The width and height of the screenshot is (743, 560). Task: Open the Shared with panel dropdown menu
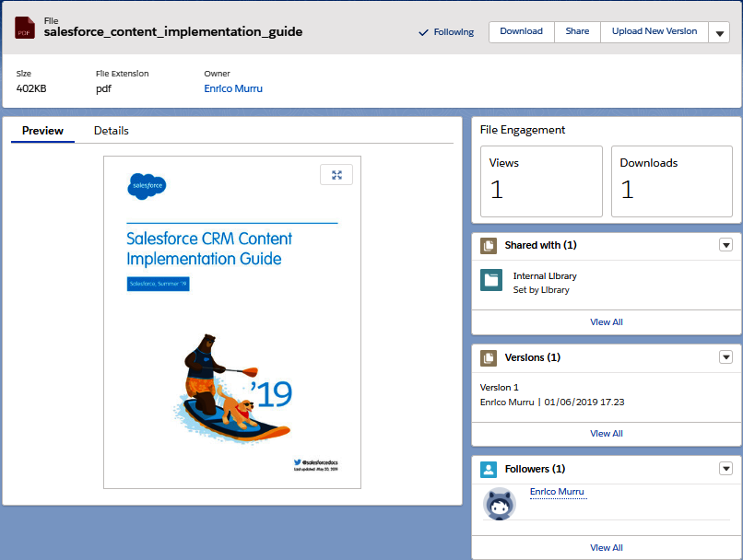725,245
